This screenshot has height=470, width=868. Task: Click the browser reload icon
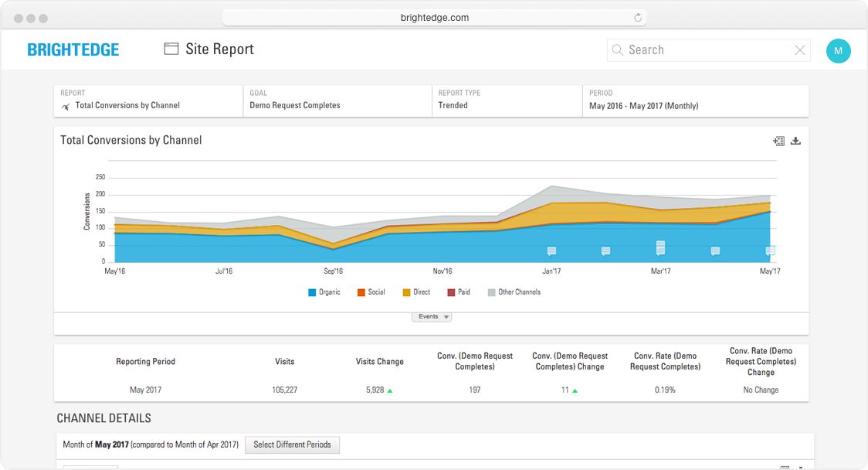(x=638, y=18)
